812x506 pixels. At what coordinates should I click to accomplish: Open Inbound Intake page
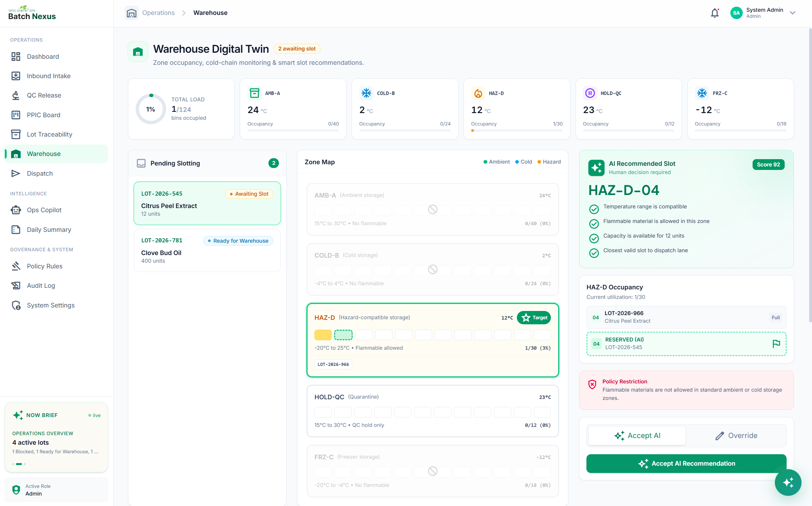click(56, 76)
